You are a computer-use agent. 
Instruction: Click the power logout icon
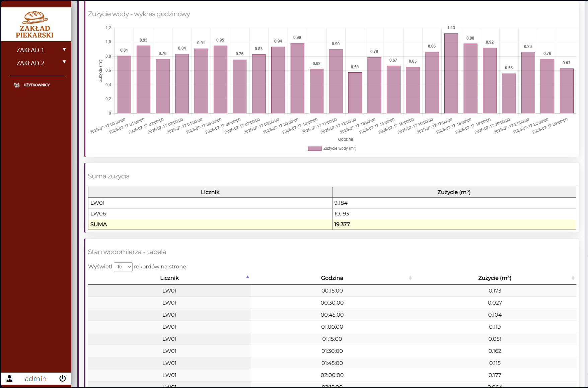pos(63,379)
